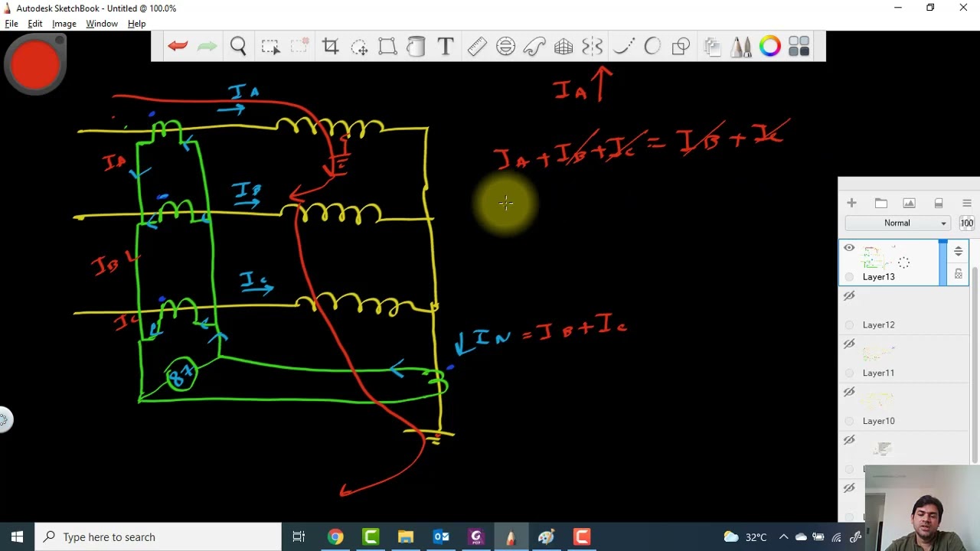Select the Flood Fill bucket tool
Image resolution: width=980 pixels, height=551 pixels.
416,47
